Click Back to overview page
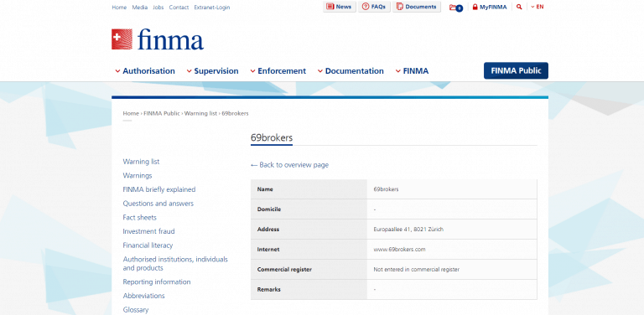Screen dimensions: 644x315 [289, 165]
